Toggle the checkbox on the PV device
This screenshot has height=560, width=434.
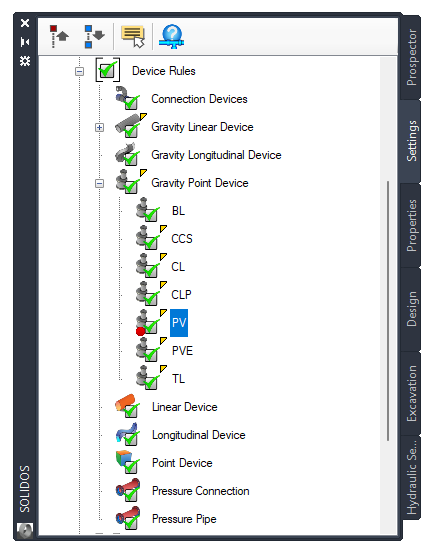pyautogui.click(x=151, y=325)
